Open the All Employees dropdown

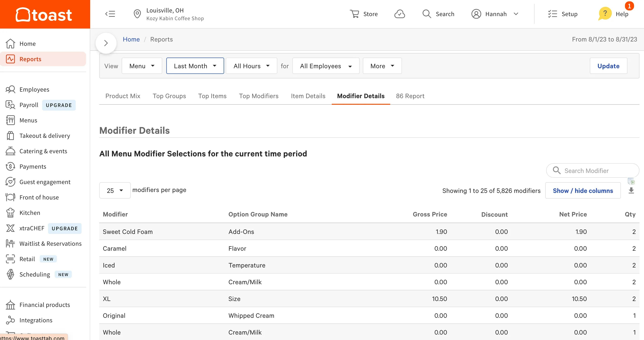coord(326,66)
